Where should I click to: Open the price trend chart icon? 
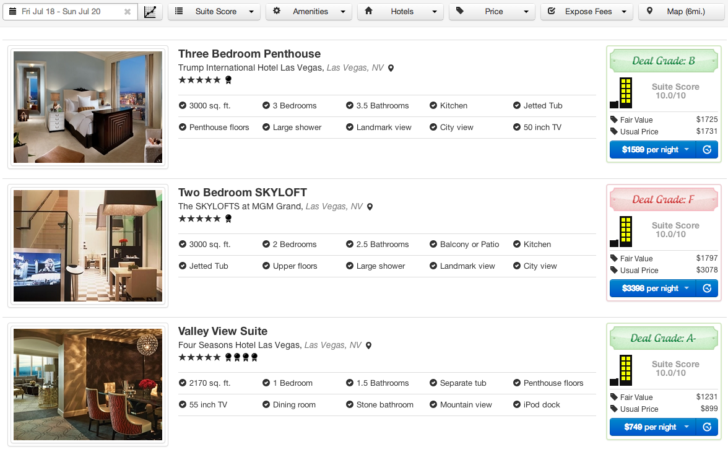point(150,12)
